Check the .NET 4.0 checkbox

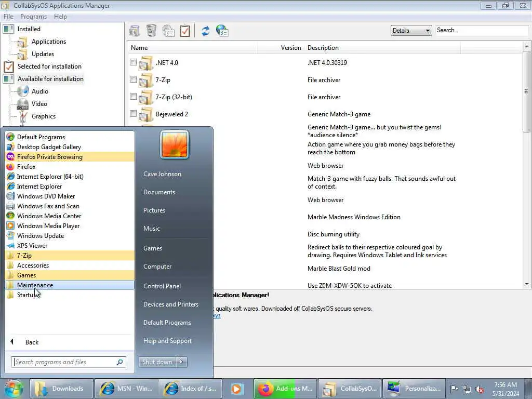(134, 62)
